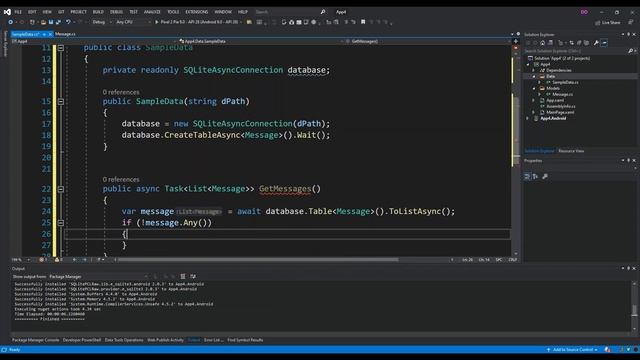Collapse the GetMessages method code block
The width and height of the screenshot is (640, 360).
coord(61,189)
